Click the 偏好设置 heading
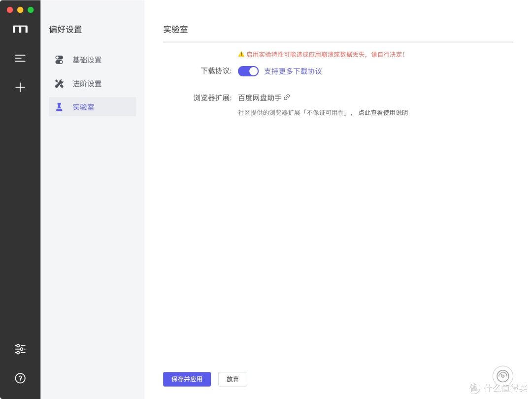This screenshot has height=399, width=532. (66, 29)
